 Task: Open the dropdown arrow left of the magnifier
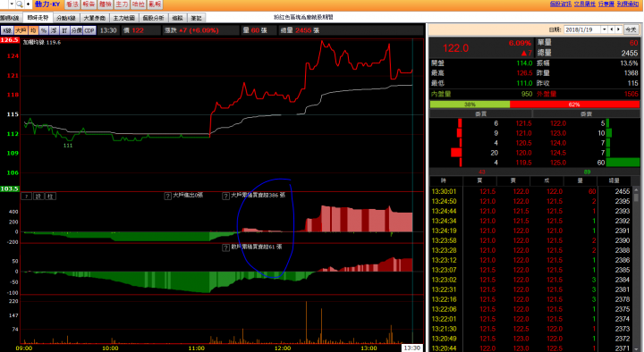tap(12, 4)
